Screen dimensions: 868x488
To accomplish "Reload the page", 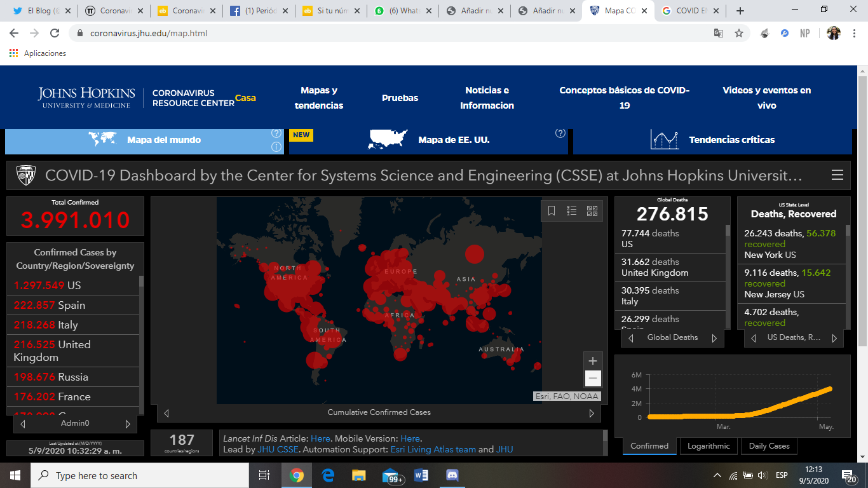I will coord(55,33).
